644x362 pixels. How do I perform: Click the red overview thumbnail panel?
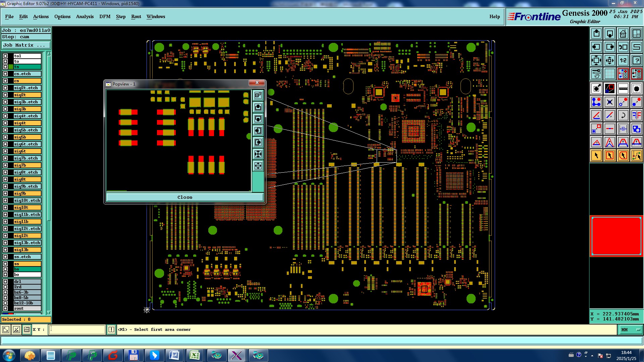(x=616, y=236)
